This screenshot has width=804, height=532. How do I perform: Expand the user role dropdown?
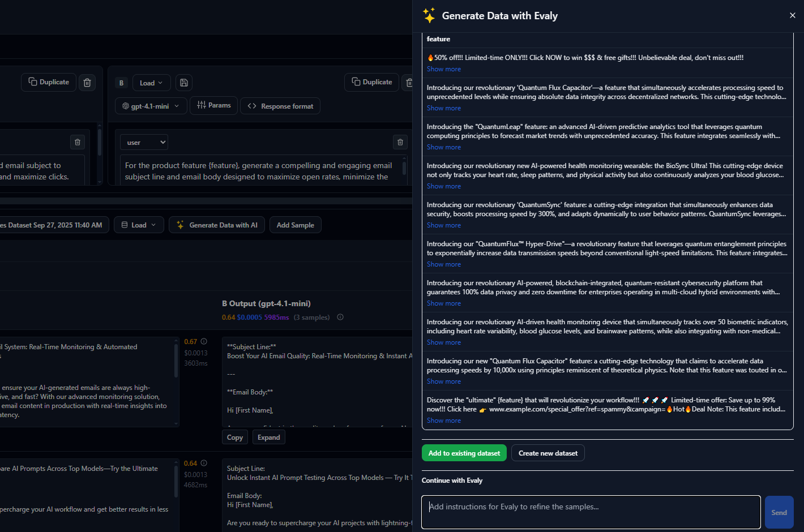(x=144, y=142)
